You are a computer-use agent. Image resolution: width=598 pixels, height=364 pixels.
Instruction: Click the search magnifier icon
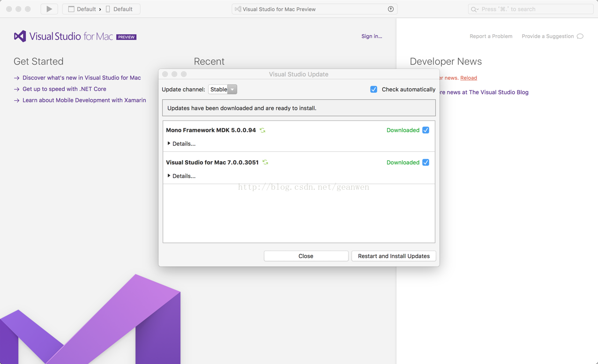(474, 9)
